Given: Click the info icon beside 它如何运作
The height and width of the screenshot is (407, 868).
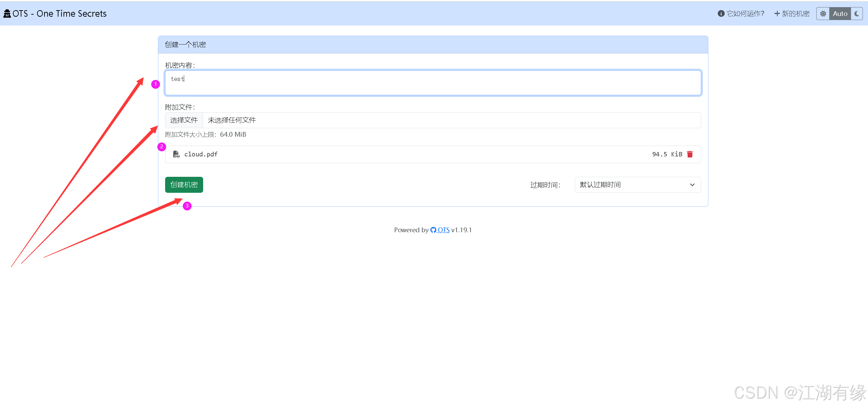Looking at the screenshot, I should pyautogui.click(x=721, y=14).
